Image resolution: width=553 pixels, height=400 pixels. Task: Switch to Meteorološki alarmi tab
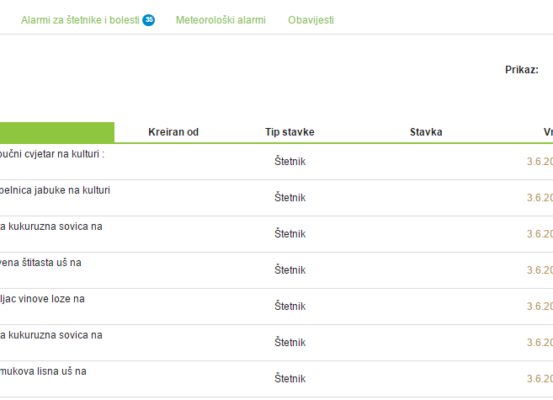(221, 20)
